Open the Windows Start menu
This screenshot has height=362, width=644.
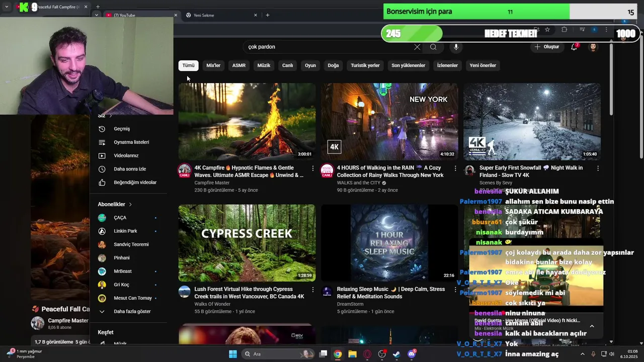233,354
